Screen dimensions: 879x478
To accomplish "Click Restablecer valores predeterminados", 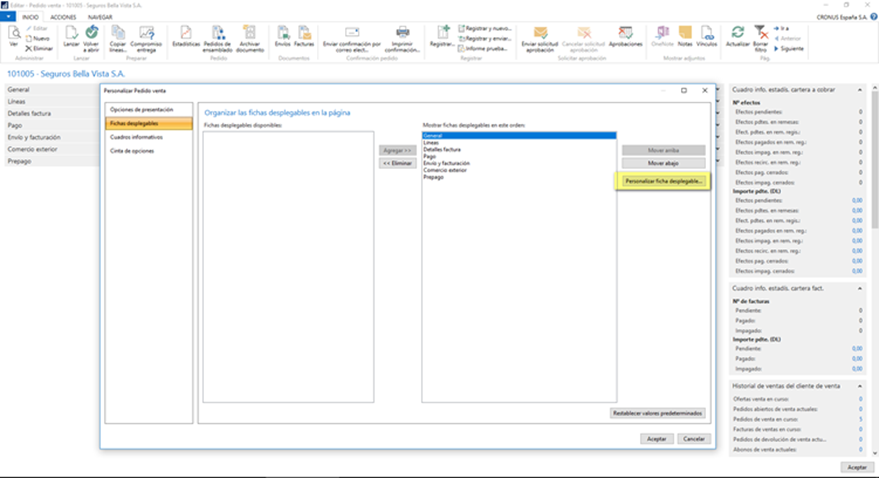I will 657,414.
